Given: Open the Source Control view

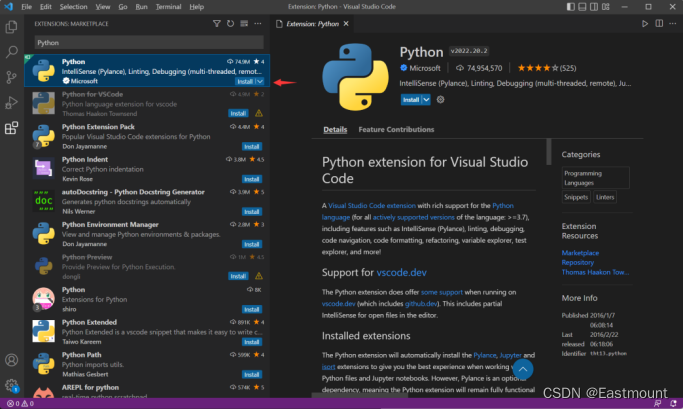Looking at the screenshot, I should [x=12, y=76].
